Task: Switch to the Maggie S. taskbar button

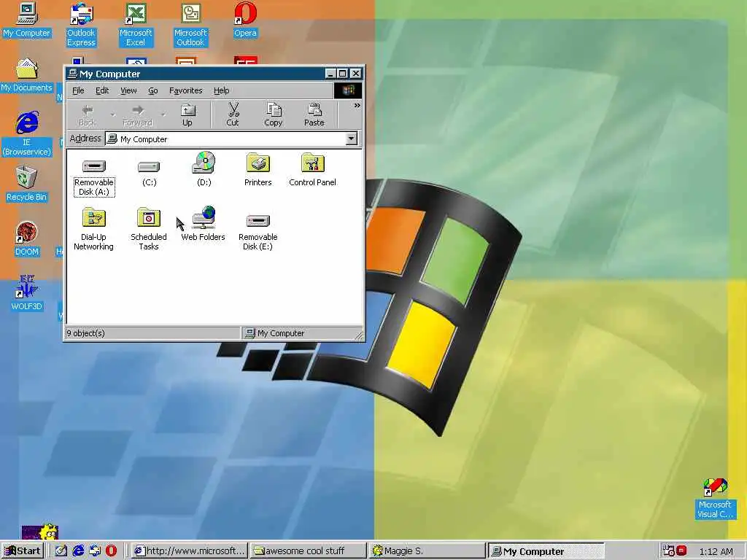Action: click(x=427, y=551)
